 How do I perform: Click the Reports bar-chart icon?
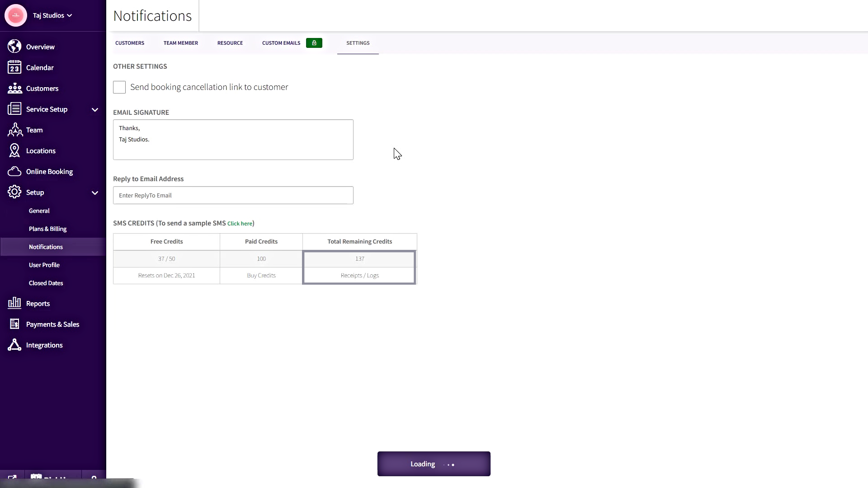click(14, 303)
